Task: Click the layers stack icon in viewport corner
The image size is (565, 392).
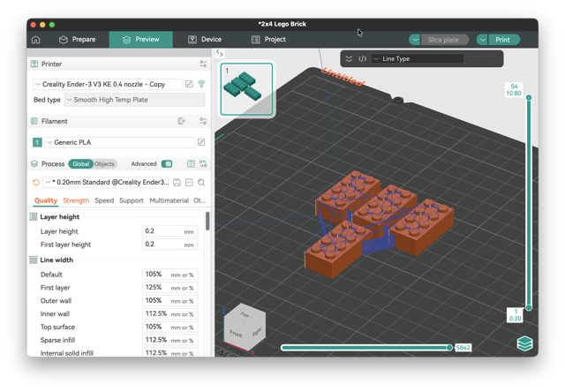Action: [524, 343]
